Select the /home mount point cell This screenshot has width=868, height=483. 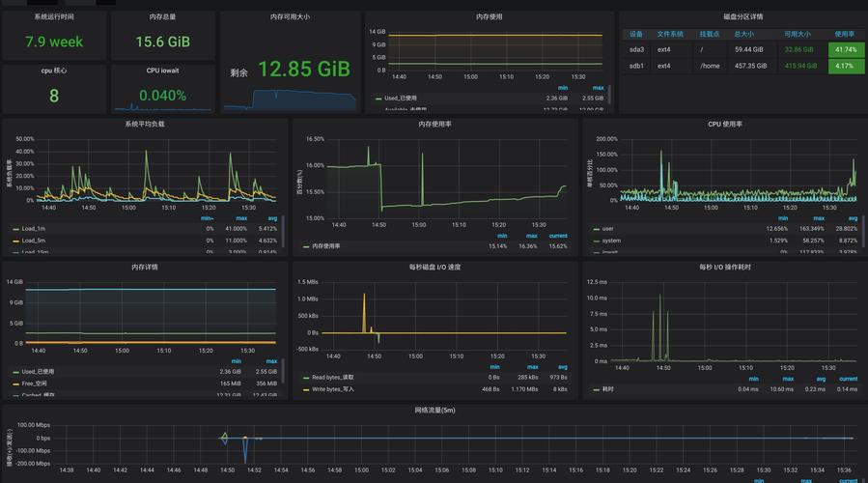pyautogui.click(x=710, y=66)
